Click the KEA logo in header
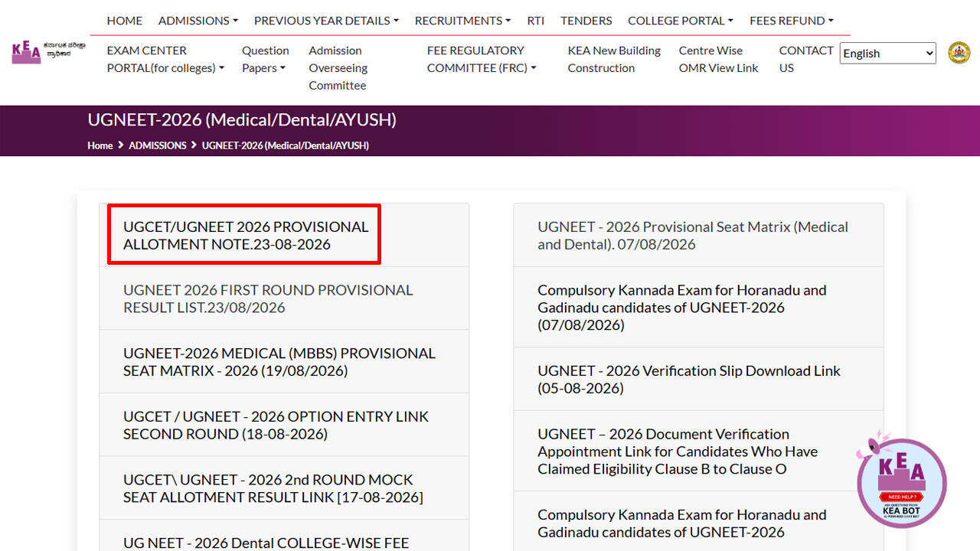This screenshot has width=980, height=551. coord(48,51)
